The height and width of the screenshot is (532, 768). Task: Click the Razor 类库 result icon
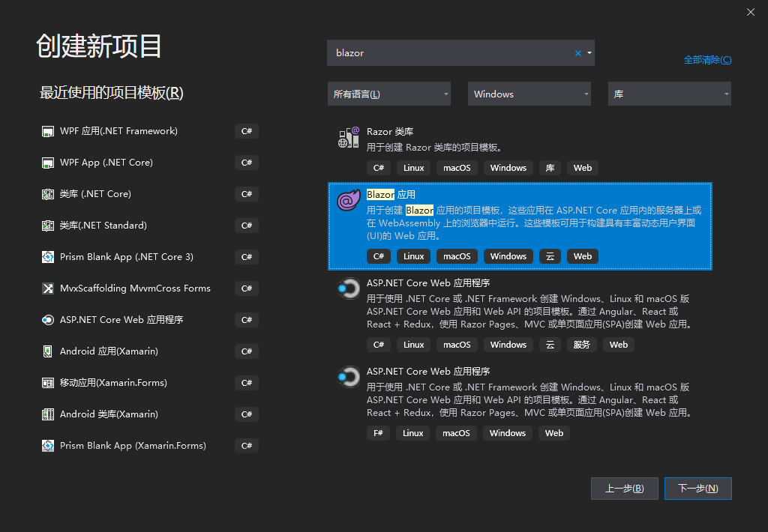point(349,138)
